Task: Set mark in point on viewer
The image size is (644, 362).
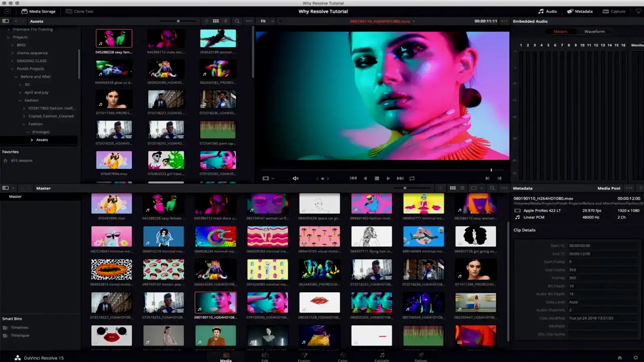Action: (x=487, y=178)
